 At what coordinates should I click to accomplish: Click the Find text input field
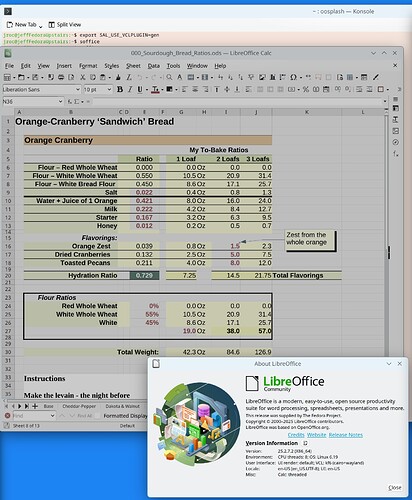coord(31,416)
